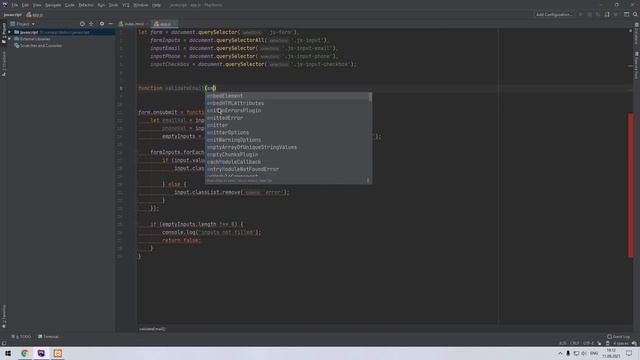This screenshot has height=360, width=640.
Task: Open the TODO tool window
Action: tap(21, 337)
